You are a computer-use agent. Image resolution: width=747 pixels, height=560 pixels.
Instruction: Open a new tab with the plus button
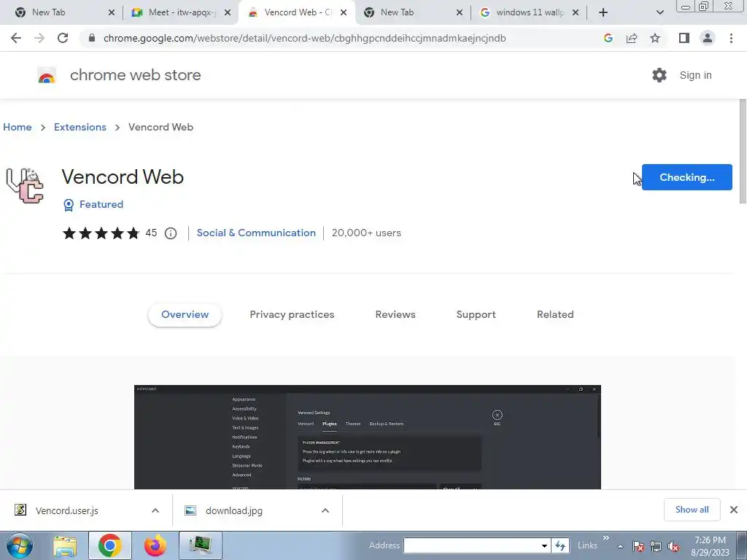click(603, 12)
